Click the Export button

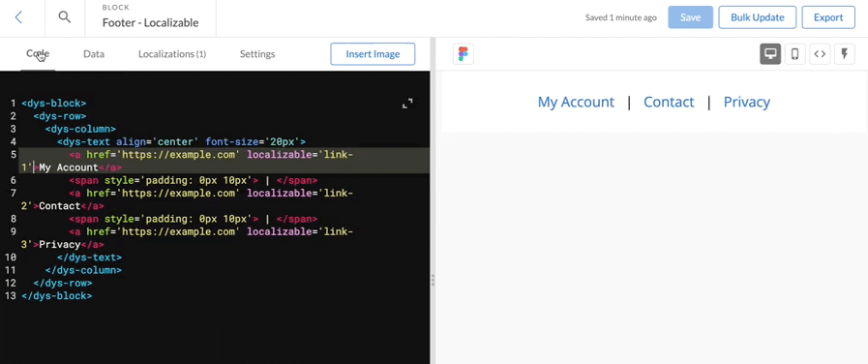(x=828, y=17)
